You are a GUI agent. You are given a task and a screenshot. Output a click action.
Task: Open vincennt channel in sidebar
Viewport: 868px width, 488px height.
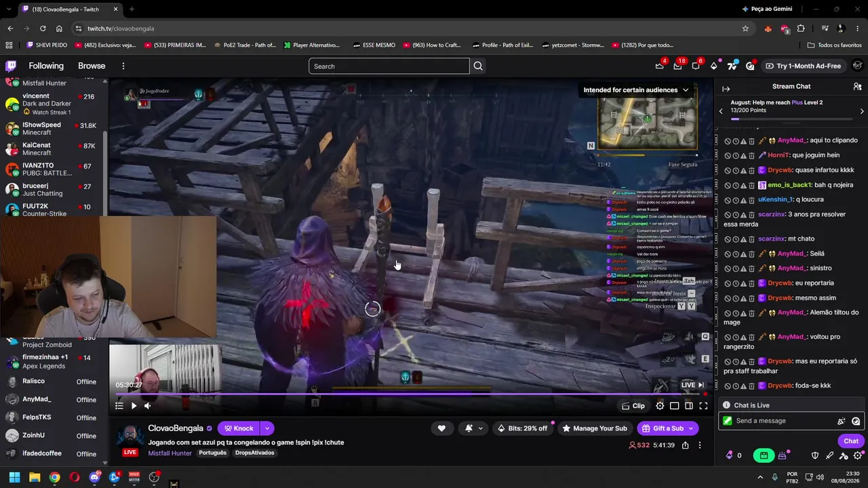[53, 104]
